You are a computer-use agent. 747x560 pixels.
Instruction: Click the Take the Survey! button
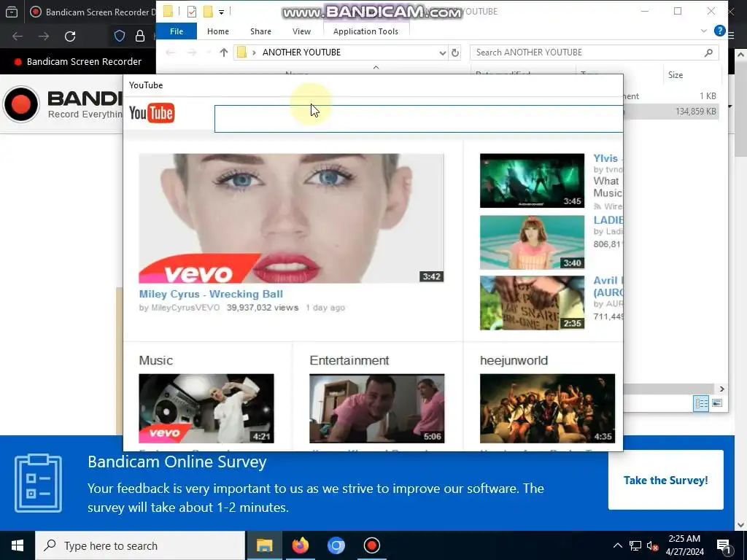click(x=665, y=480)
